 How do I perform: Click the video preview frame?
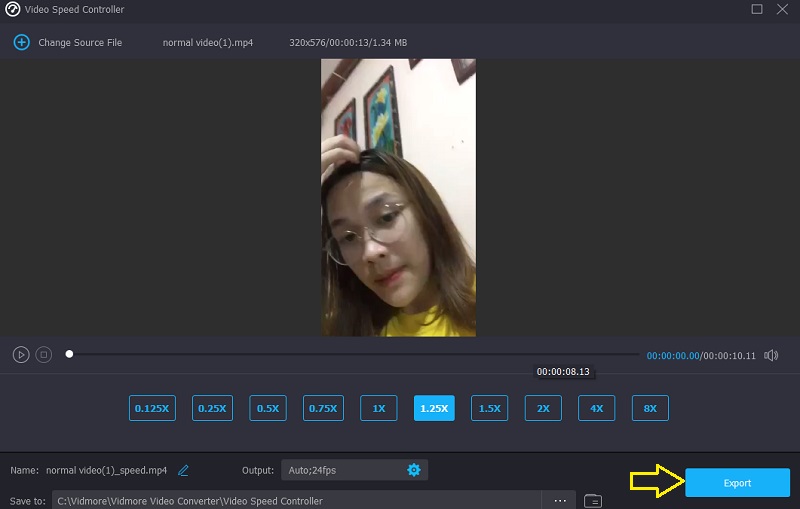point(398,197)
